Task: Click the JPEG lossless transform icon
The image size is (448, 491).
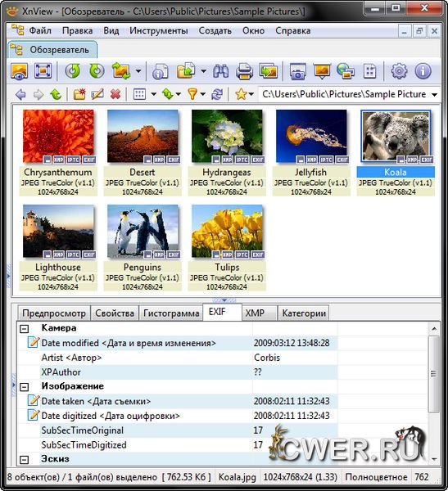Action: 121,70
